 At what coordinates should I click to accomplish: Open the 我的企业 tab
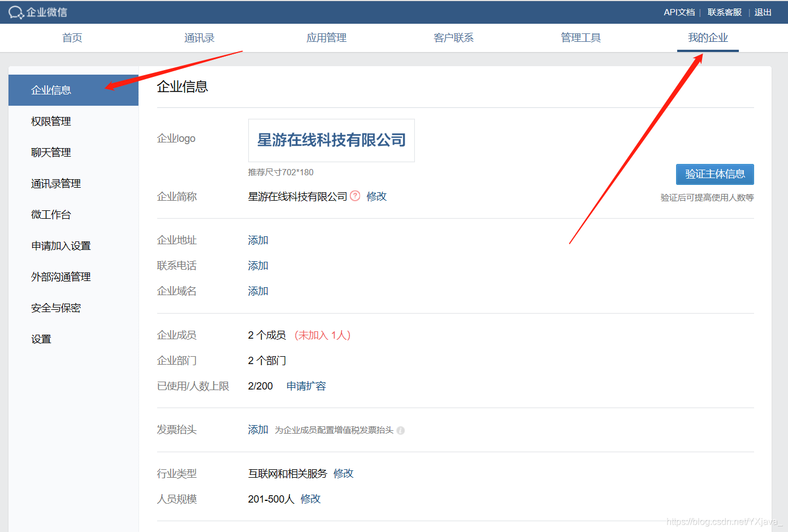708,38
